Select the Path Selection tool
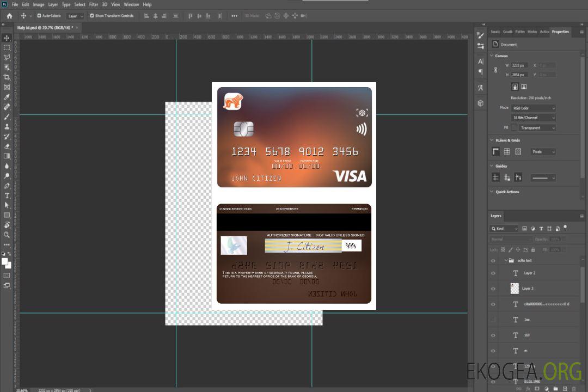This screenshot has width=588, height=392. click(7, 205)
